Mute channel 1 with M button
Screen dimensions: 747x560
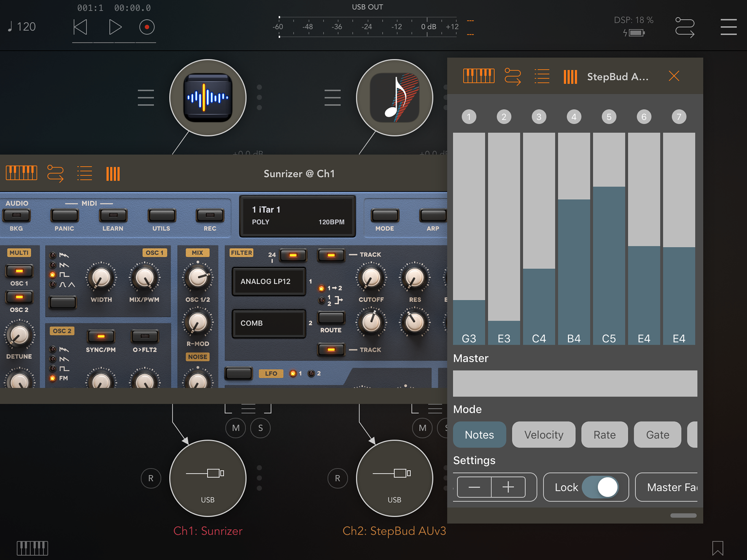(236, 428)
